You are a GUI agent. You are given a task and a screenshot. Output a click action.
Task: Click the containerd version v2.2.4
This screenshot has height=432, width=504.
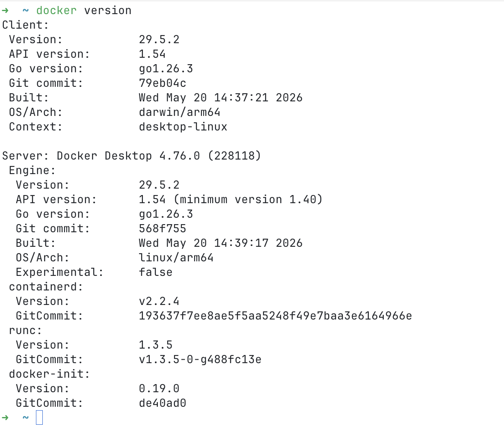click(159, 301)
